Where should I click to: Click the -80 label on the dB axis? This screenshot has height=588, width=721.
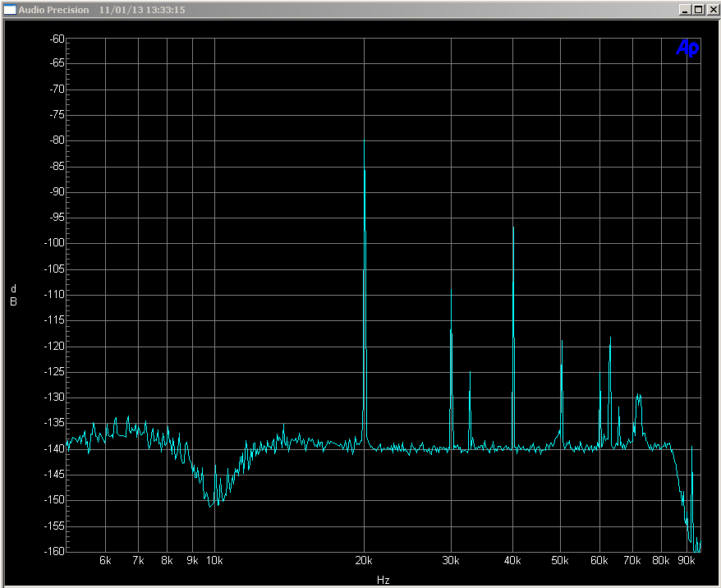click(x=57, y=140)
